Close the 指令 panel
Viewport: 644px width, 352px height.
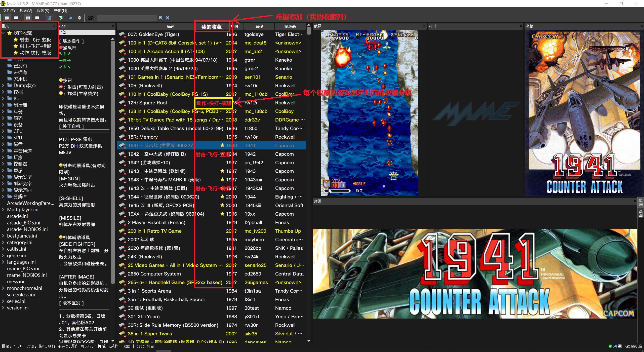113,26
